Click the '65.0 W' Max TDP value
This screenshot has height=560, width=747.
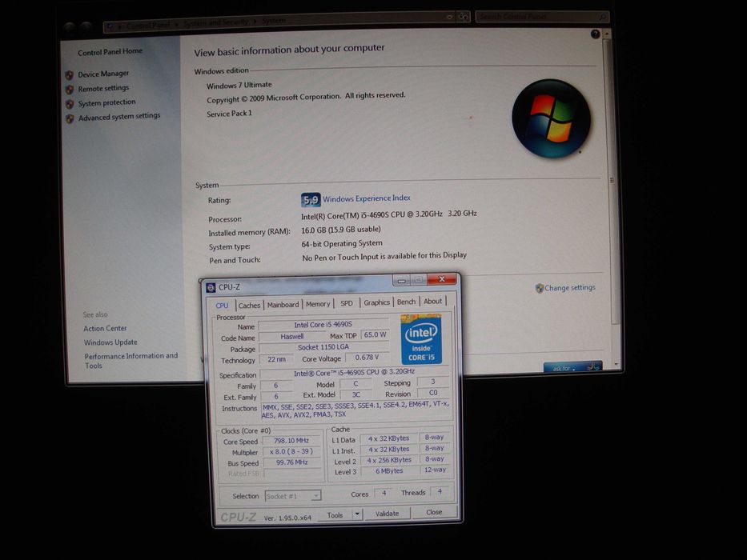click(x=375, y=334)
